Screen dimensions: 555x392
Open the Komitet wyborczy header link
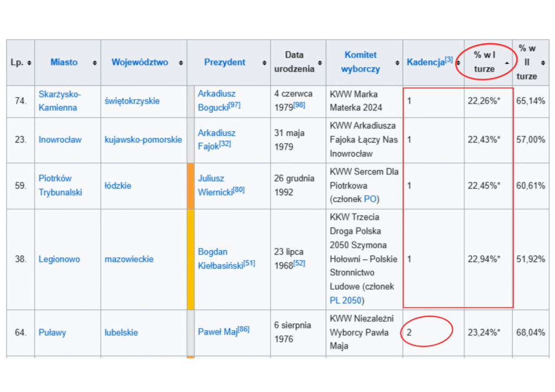(x=360, y=62)
